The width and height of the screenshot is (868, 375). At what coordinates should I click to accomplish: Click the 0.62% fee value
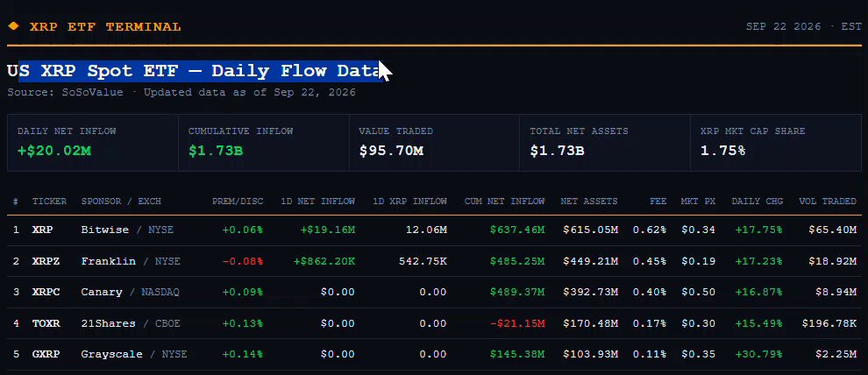[650, 230]
